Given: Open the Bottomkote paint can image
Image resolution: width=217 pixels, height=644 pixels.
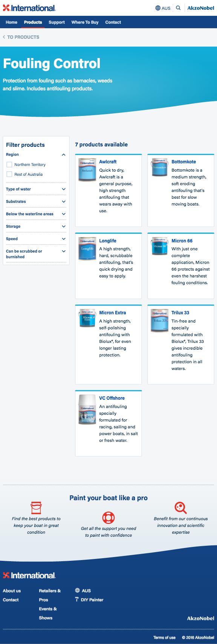Looking at the screenshot, I should point(159,167).
